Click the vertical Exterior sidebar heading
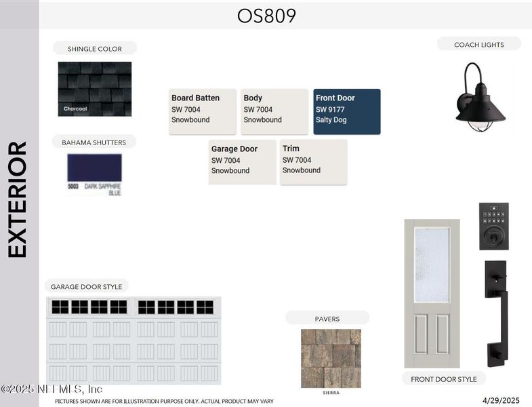The width and height of the screenshot is (532, 407). tap(18, 199)
